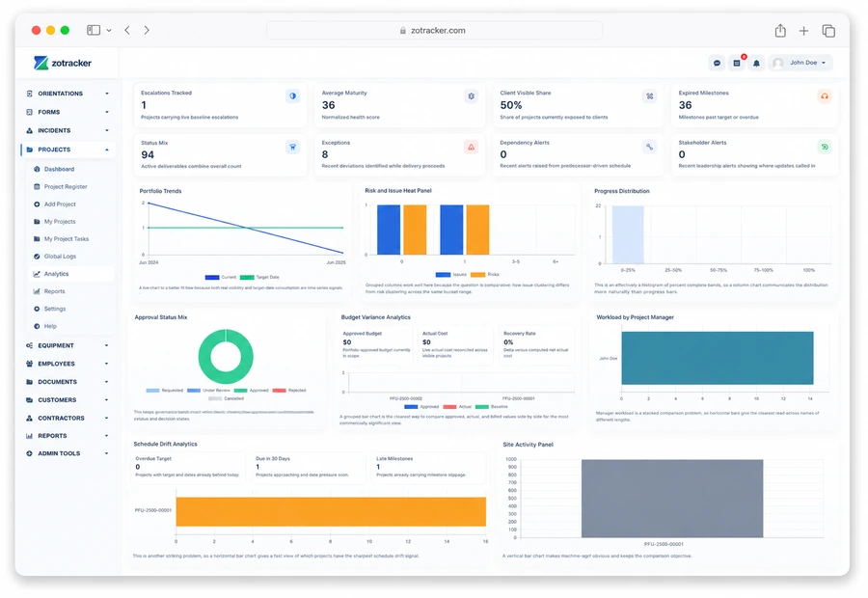This screenshot has height=598, width=868.
Task: Expand the Incidents menu
Action: (x=68, y=130)
